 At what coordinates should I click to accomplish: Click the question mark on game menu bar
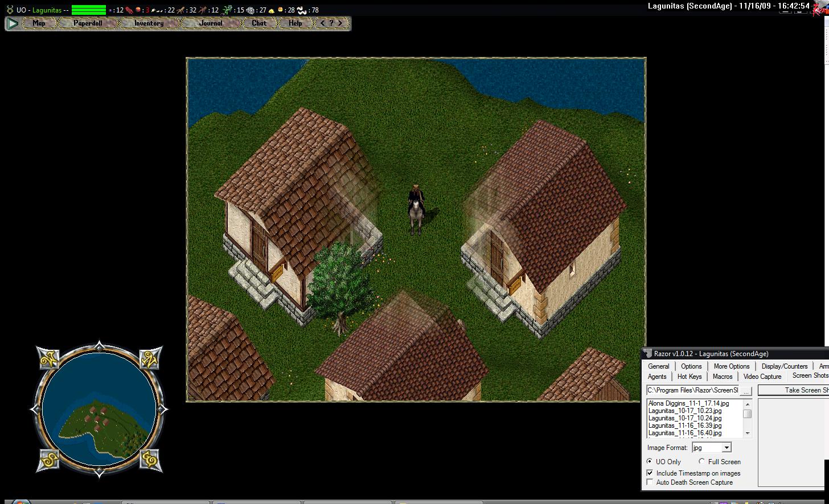click(331, 23)
